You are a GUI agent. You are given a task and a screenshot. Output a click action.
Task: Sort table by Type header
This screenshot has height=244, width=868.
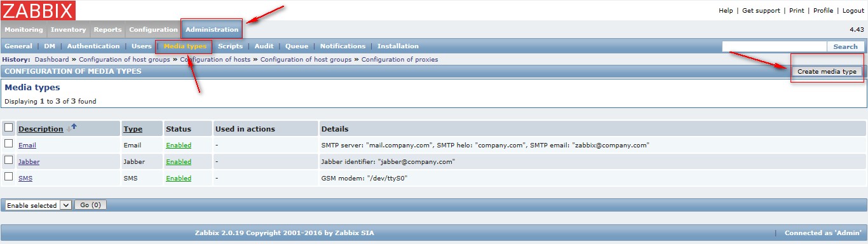tap(133, 129)
